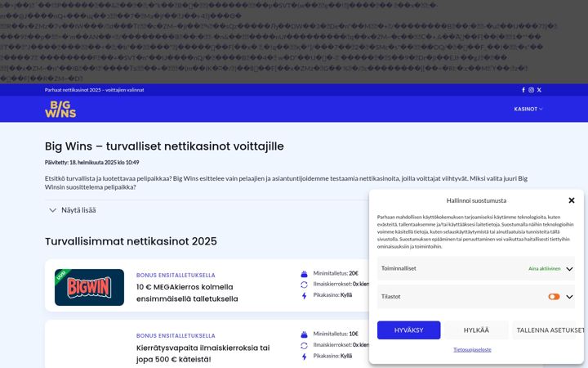Open the Instagram social icon

coord(531,90)
